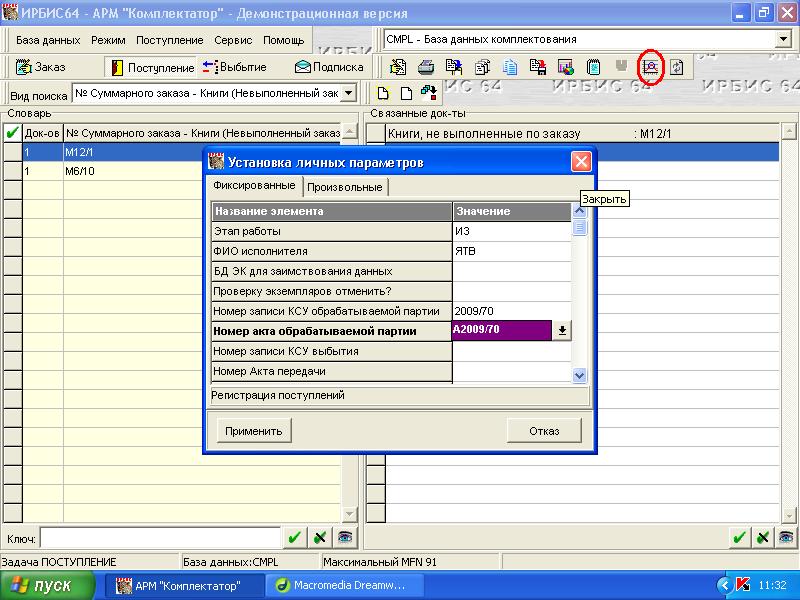Switch to the Произвольные tab
The image size is (800, 600).
point(344,187)
